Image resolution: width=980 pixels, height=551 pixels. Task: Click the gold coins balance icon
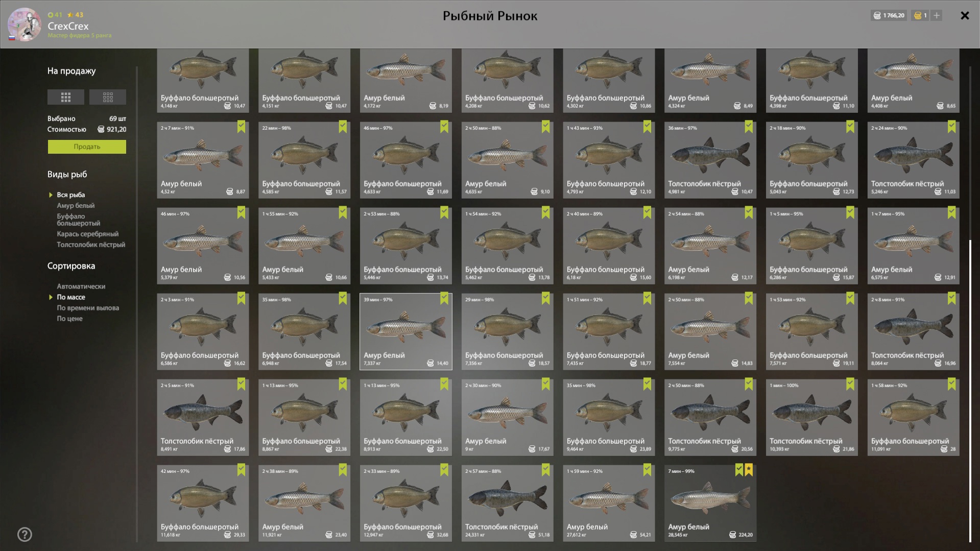(918, 15)
